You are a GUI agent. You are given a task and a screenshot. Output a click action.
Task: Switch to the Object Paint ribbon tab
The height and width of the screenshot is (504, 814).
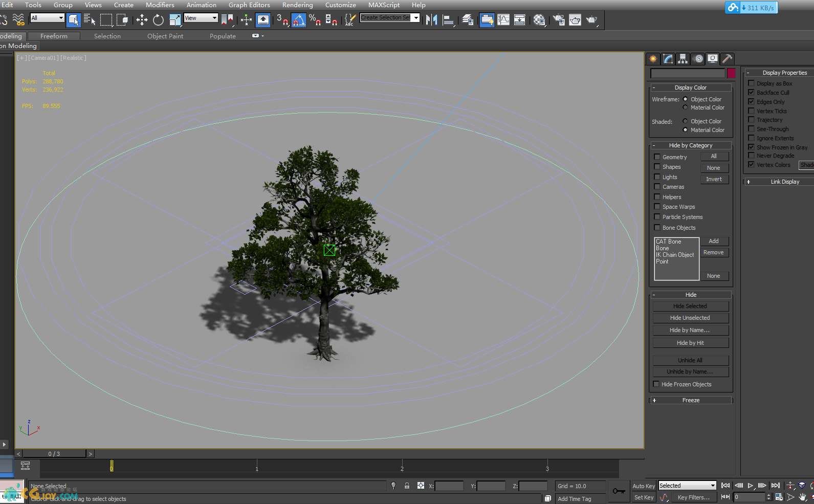pos(165,36)
